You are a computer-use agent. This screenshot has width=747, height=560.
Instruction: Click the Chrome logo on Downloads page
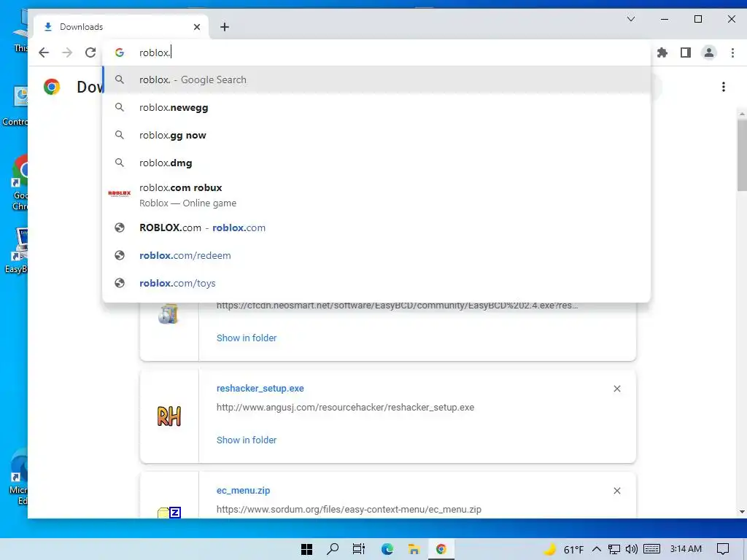52,87
